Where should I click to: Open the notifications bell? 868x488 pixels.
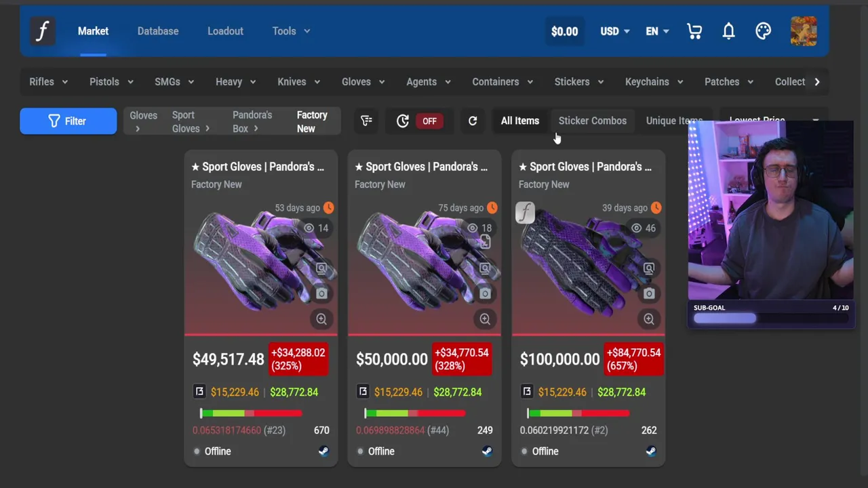point(729,31)
